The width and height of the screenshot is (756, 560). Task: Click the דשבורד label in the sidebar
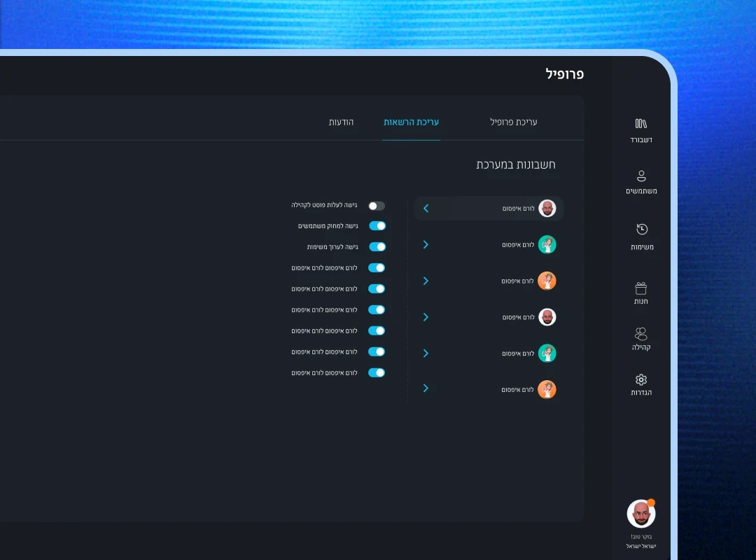coord(641,140)
